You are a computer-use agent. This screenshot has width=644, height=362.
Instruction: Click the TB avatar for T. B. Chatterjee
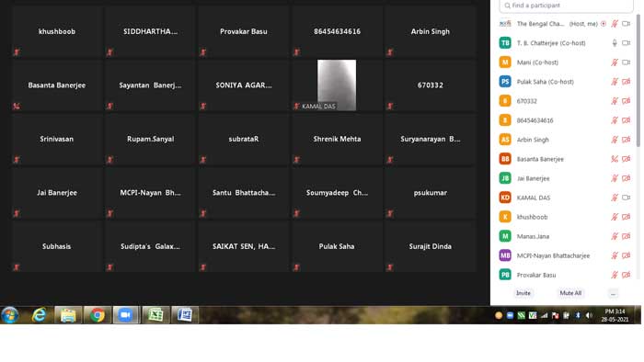pyautogui.click(x=505, y=43)
